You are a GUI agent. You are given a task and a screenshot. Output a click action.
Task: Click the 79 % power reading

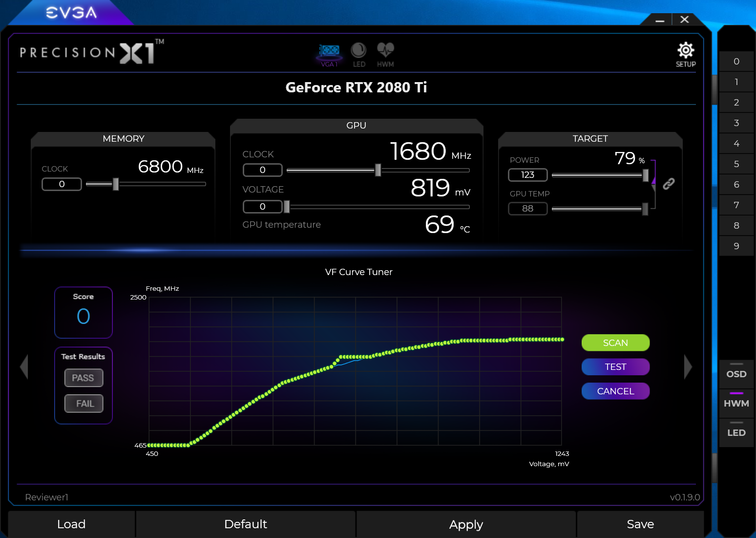tap(630, 158)
